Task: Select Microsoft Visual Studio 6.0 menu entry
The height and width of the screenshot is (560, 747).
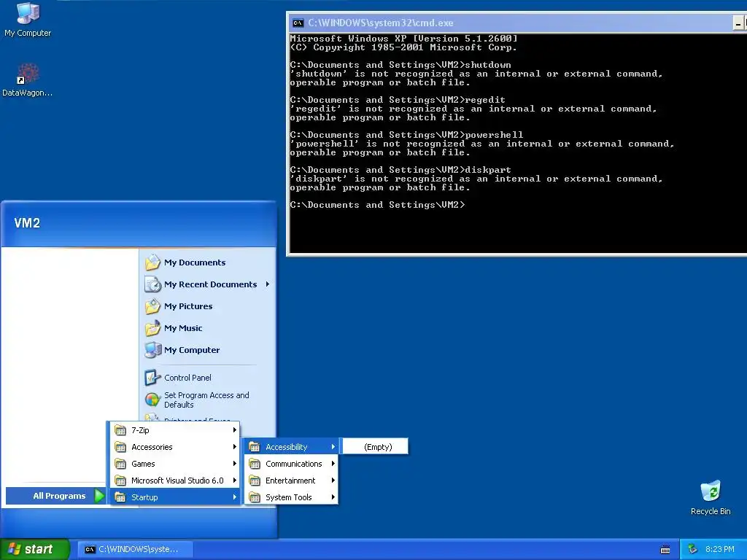Action: pos(175,481)
